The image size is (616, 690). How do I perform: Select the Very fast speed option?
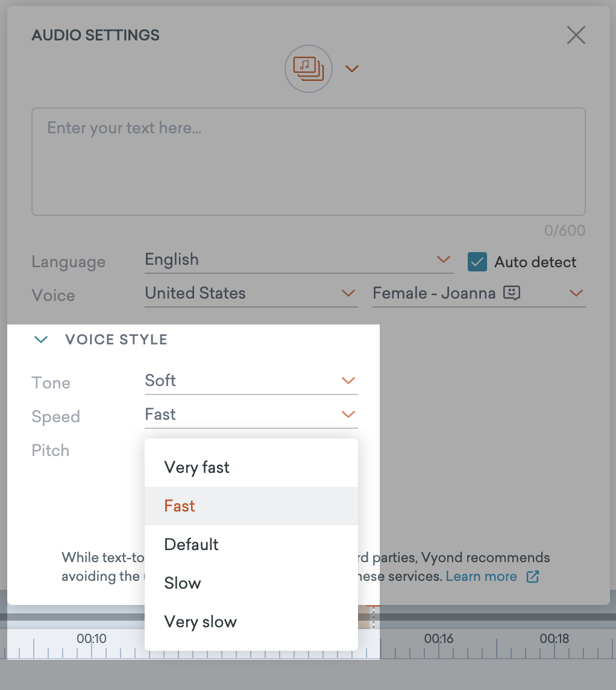click(x=197, y=467)
